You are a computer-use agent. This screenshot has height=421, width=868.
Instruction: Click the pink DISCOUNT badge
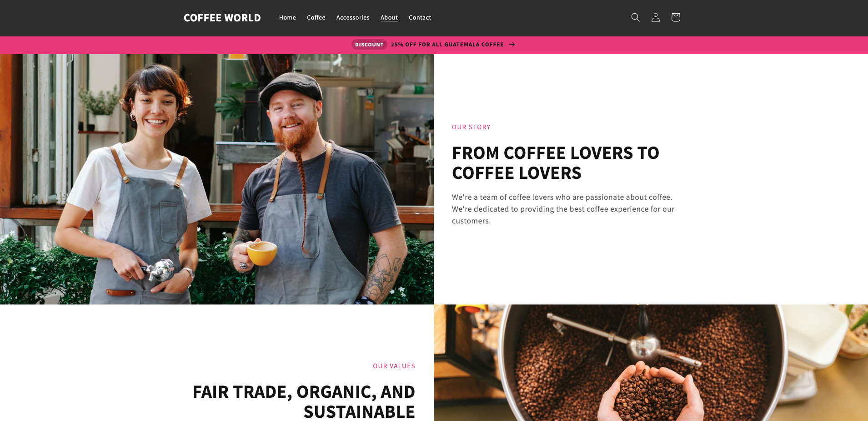pyautogui.click(x=369, y=44)
